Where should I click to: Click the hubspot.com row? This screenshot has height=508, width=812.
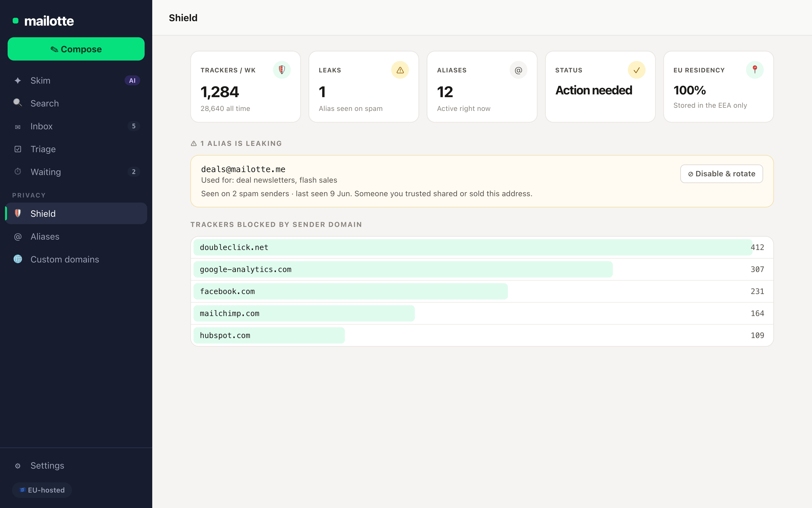(482, 335)
